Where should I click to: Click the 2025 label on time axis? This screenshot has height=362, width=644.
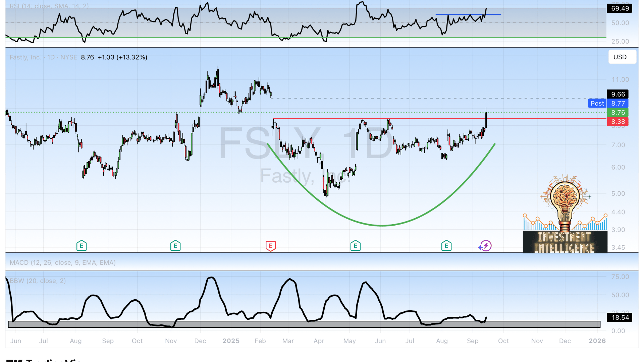click(x=231, y=341)
